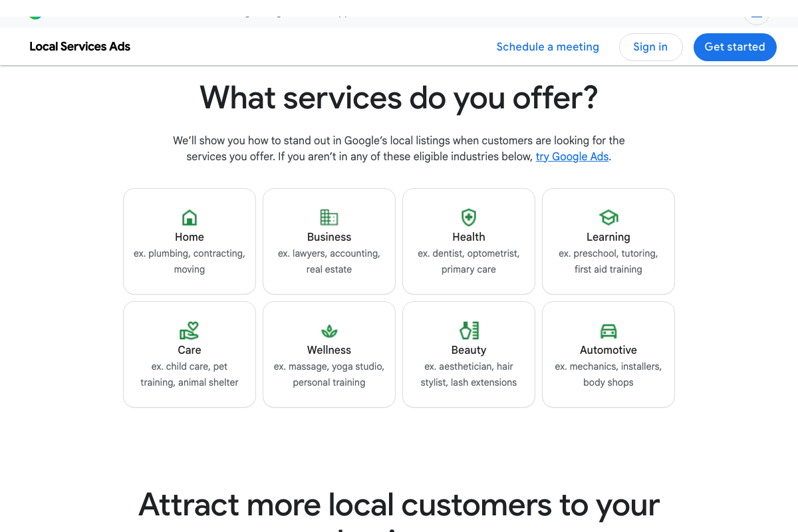Viewport: 798px width, 532px height.
Task: Click the "What services do you offer?" heading
Action: (399, 98)
